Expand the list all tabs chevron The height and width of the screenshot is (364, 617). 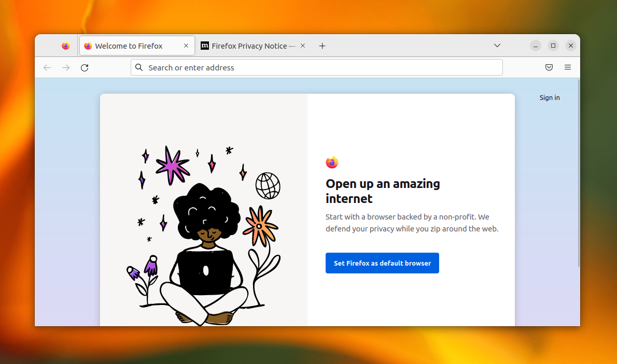(x=497, y=46)
